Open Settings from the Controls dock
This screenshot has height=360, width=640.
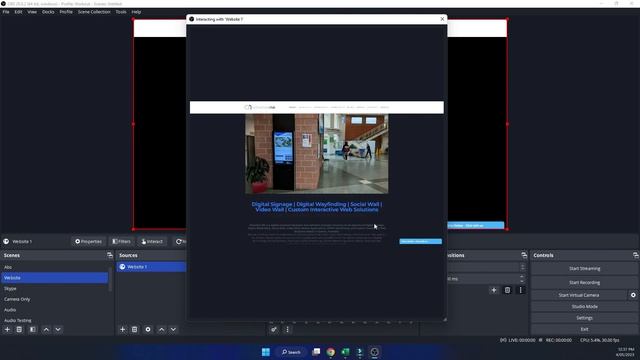pyautogui.click(x=584, y=318)
